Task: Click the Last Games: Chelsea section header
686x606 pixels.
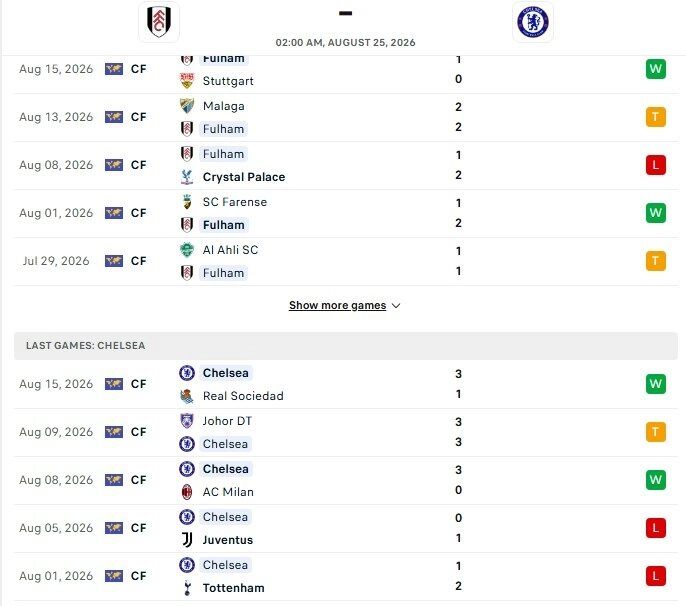Action: (346, 346)
